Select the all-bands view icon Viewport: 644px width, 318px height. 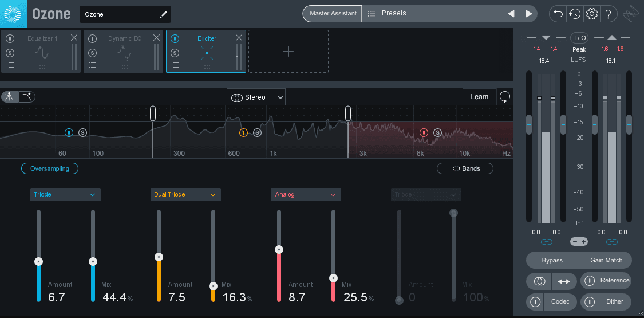click(10, 97)
